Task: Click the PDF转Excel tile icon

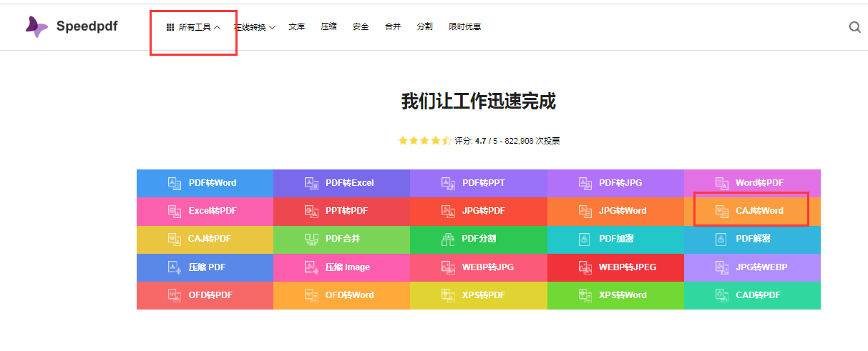Action: point(311,183)
